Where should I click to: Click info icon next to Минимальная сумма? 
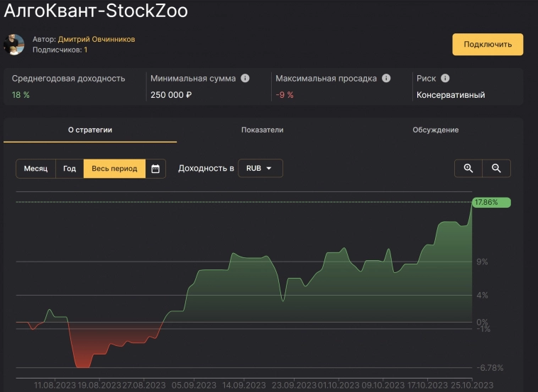click(245, 79)
